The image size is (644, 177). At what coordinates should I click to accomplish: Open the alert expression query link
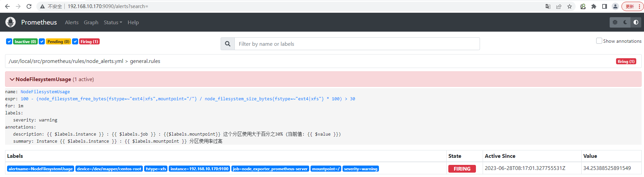coord(188,99)
